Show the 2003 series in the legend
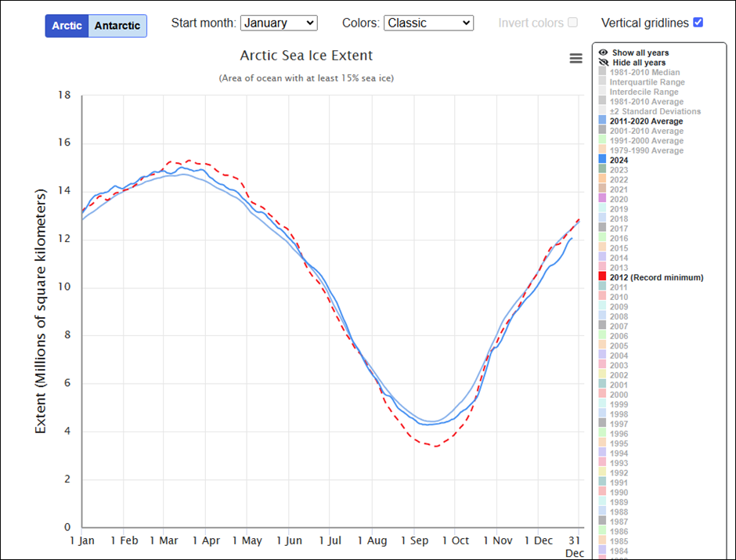 tap(619, 365)
